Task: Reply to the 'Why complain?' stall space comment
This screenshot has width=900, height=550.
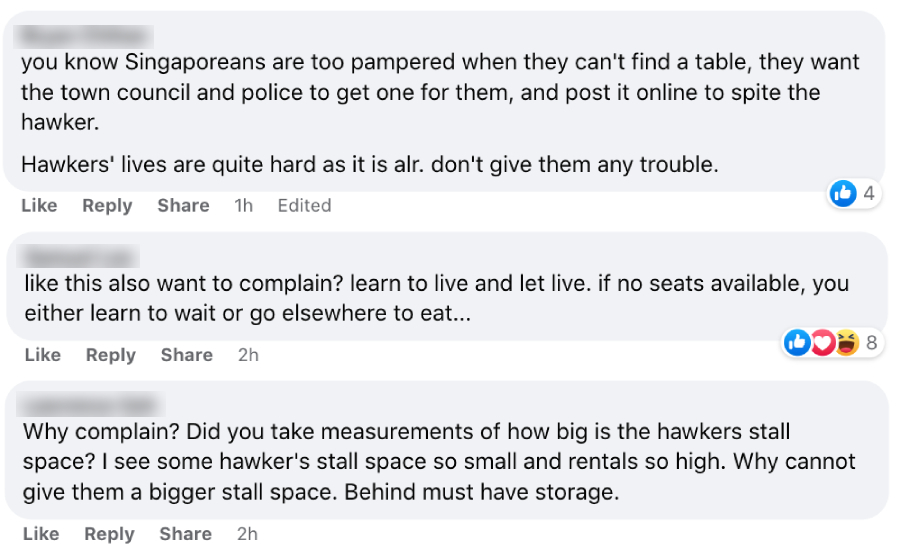Action: click(110, 534)
